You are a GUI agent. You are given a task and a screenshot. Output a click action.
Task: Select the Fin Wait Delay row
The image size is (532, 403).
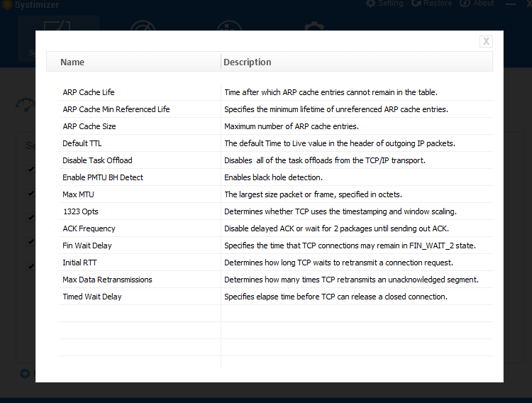(x=275, y=245)
